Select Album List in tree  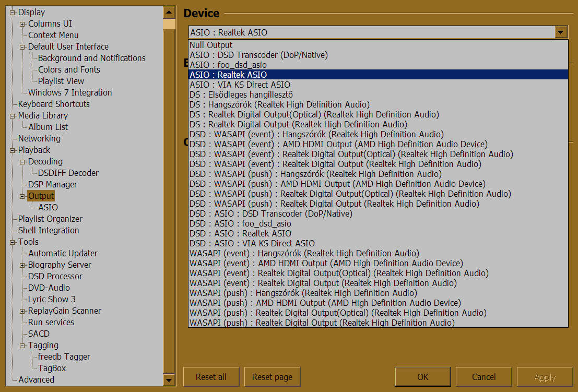pyautogui.click(x=48, y=127)
